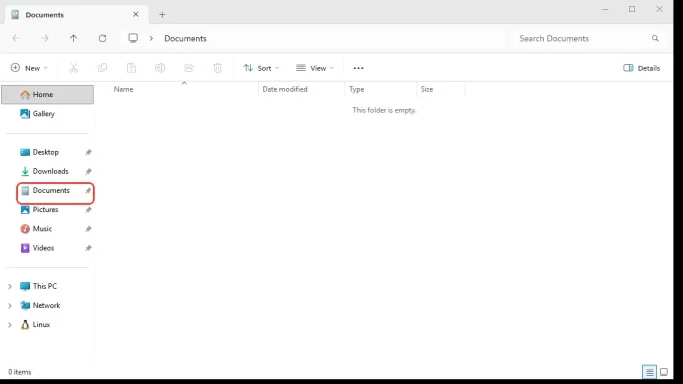Screen dimensions: 683x384
Task: Go back with the left arrow
Action: tap(16, 38)
